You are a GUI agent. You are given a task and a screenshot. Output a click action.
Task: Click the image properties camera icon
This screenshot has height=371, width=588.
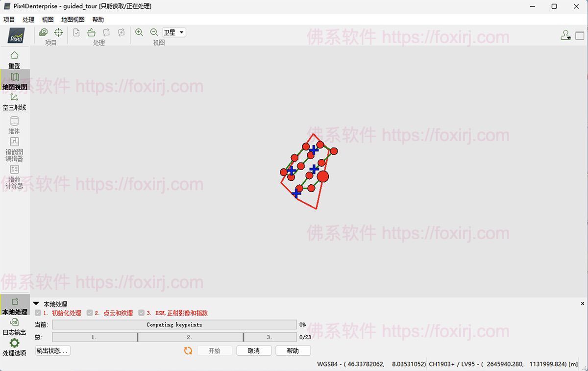(44, 32)
